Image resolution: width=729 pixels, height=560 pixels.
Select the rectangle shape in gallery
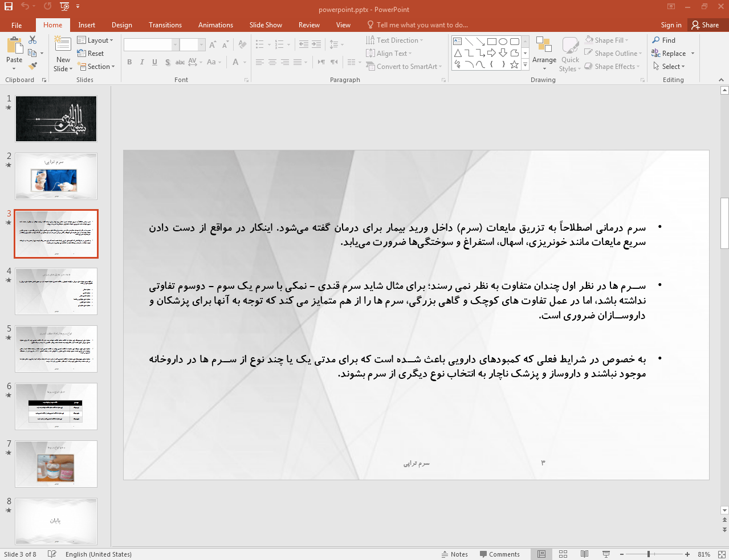coord(492,42)
